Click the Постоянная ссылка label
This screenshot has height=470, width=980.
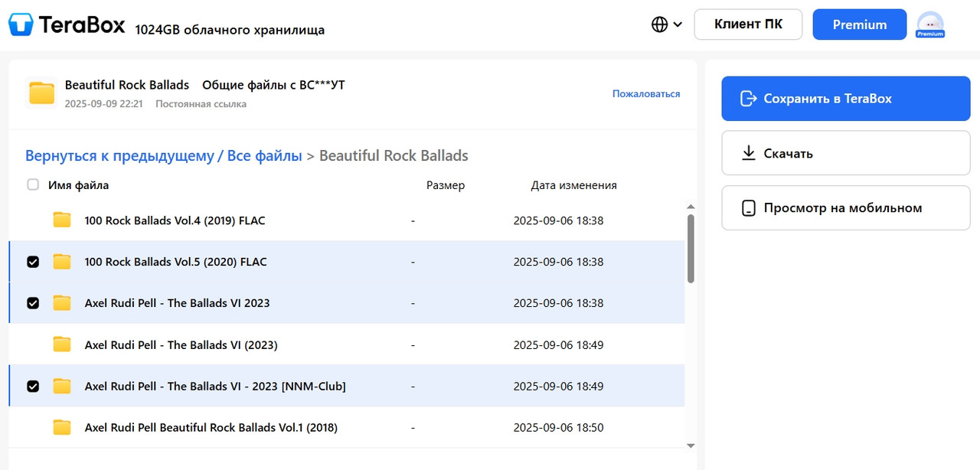[x=201, y=103]
